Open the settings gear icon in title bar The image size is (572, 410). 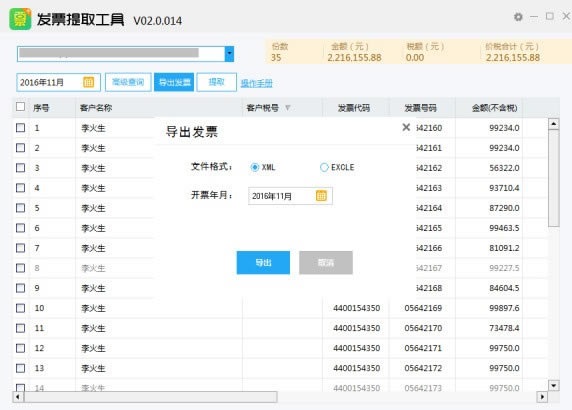(518, 17)
